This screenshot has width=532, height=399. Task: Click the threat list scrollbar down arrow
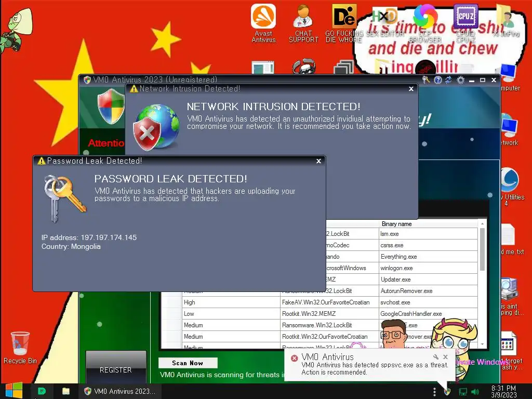tap(482, 344)
